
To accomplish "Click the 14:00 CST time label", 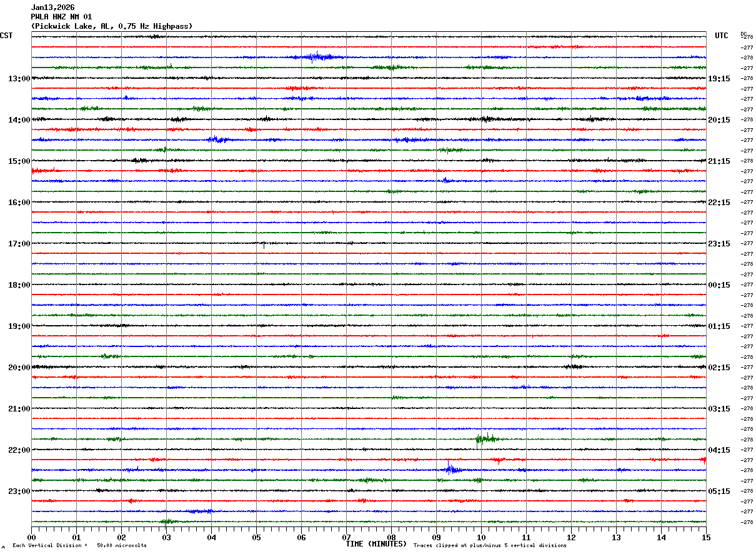I will click(x=19, y=120).
